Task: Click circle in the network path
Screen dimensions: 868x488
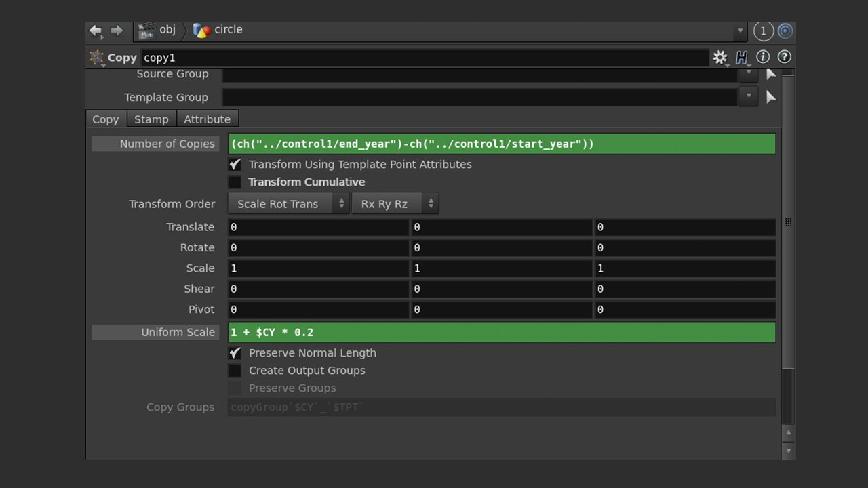Action: click(229, 30)
